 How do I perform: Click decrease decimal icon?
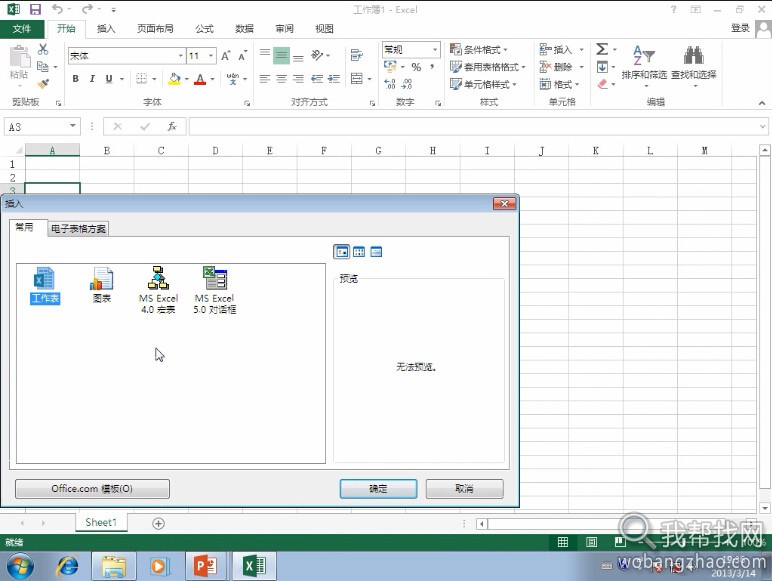tap(407, 84)
